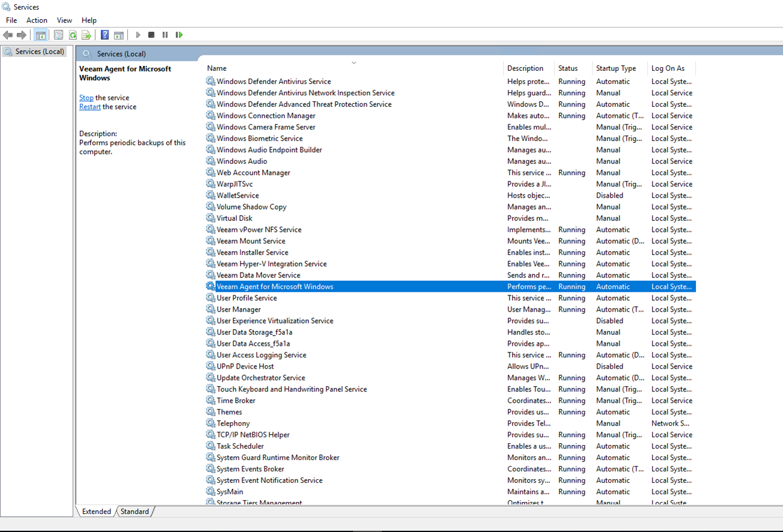Select Veeam Agent for Microsoft Windows row
The height and width of the screenshot is (532, 783).
pos(450,286)
